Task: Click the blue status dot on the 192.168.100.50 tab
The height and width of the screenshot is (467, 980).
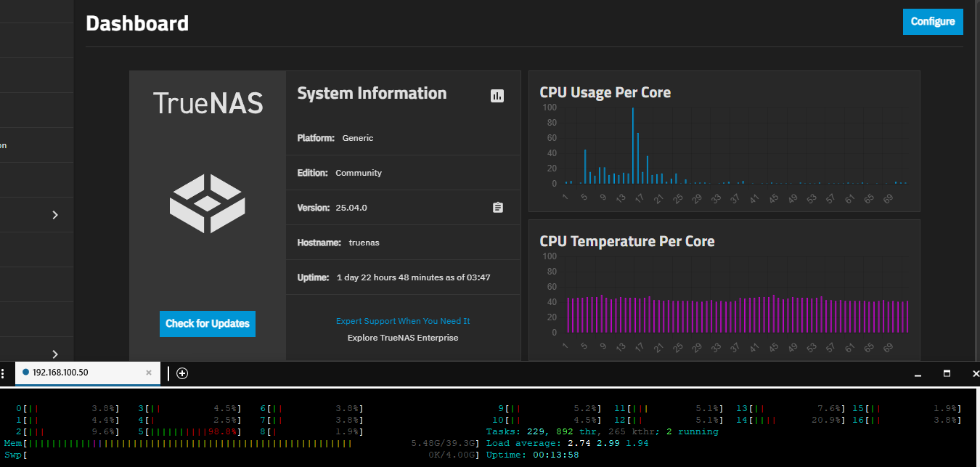Action: 26,373
